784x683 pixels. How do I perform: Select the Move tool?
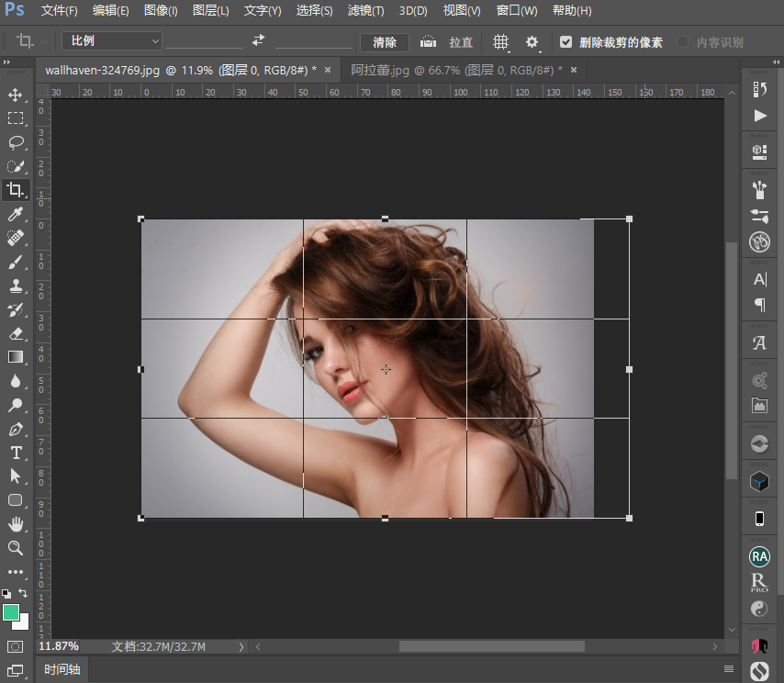[x=16, y=95]
